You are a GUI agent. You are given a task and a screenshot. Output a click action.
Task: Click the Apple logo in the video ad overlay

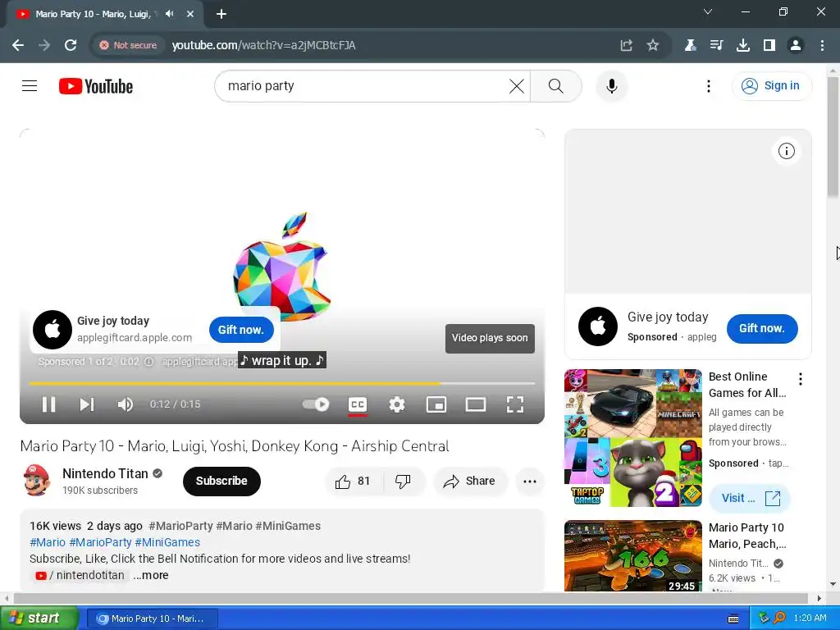click(x=52, y=330)
